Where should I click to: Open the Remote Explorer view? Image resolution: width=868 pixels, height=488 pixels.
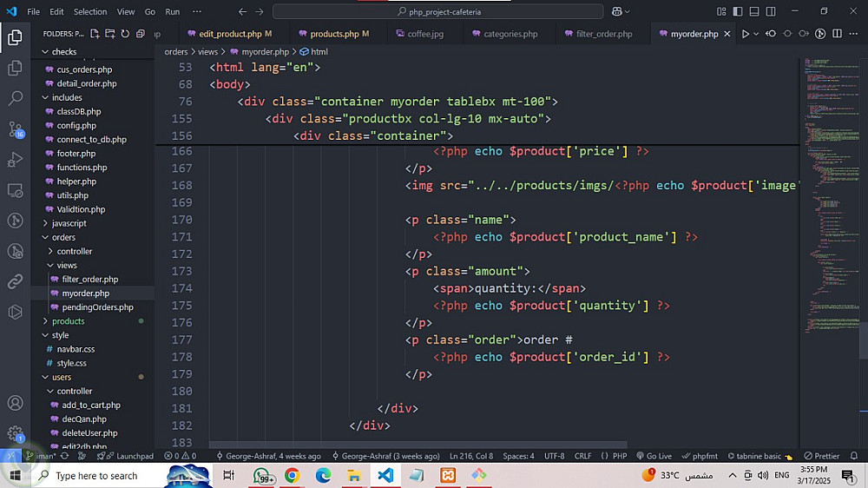15,190
